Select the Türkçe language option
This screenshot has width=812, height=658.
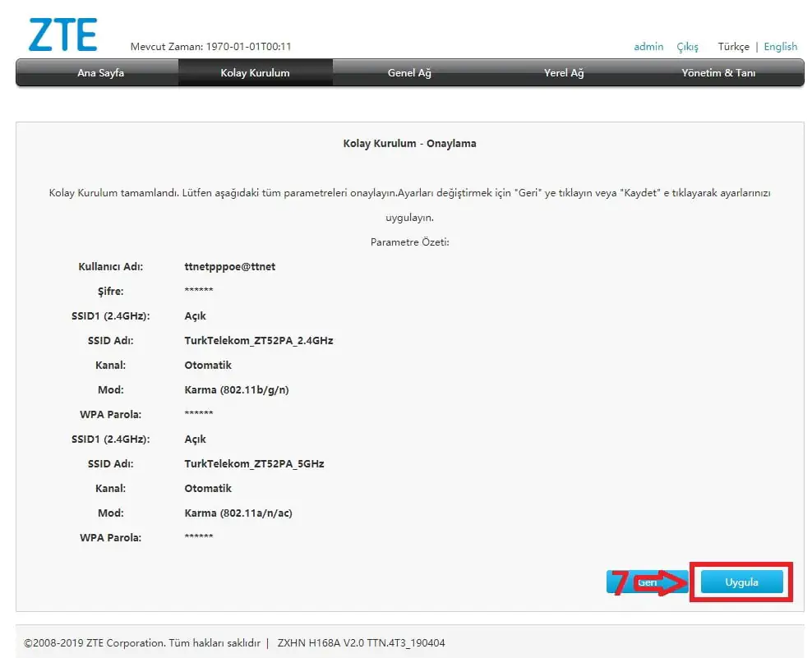733,47
